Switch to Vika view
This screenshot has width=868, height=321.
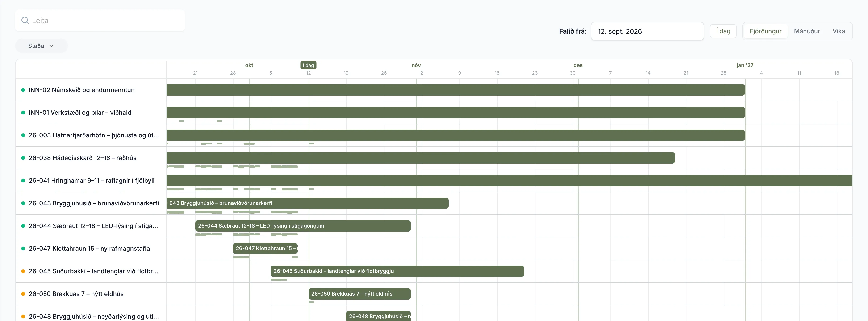(839, 31)
